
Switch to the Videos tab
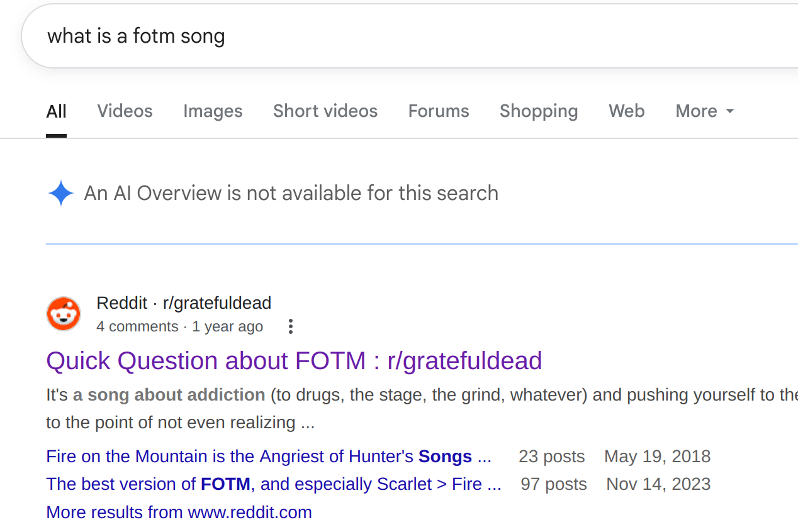(x=125, y=111)
